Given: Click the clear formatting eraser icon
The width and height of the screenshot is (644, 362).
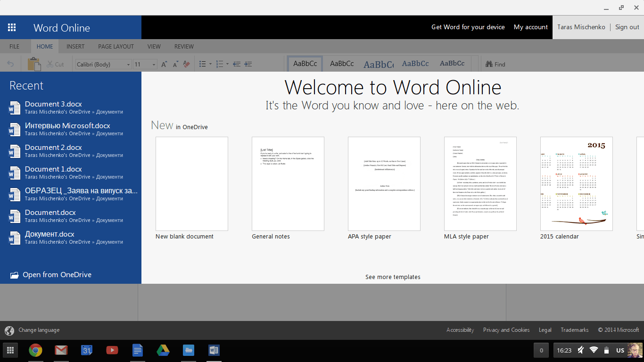Looking at the screenshot, I should pyautogui.click(x=186, y=64).
